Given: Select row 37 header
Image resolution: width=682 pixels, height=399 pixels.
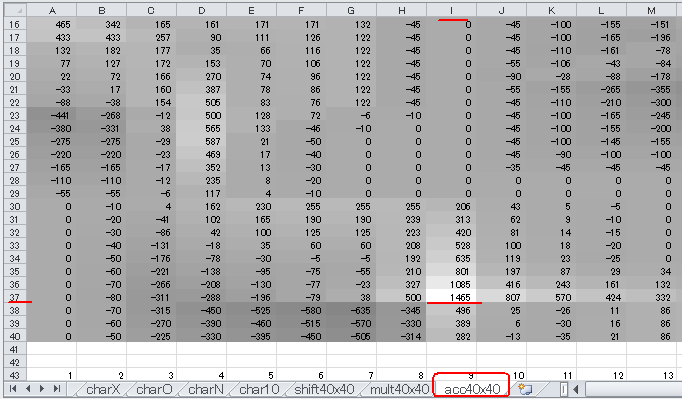Looking at the screenshot, I should point(15,298).
